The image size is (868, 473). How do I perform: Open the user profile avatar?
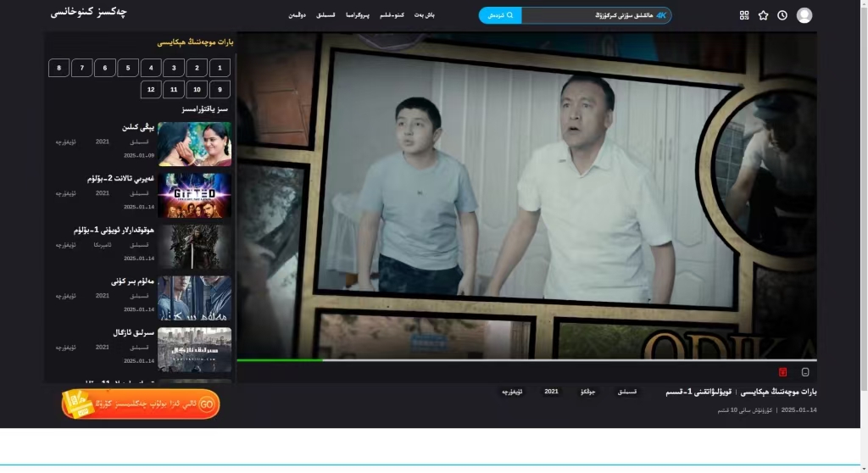(804, 15)
